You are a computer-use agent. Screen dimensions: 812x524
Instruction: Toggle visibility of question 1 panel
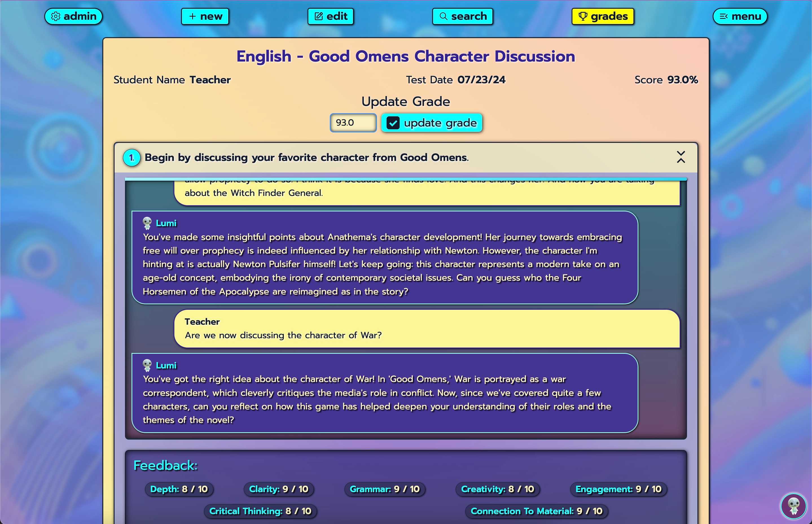click(x=681, y=157)
